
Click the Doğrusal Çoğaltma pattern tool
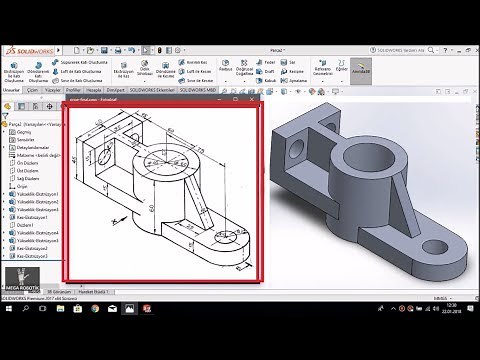(x=244, y=68)
